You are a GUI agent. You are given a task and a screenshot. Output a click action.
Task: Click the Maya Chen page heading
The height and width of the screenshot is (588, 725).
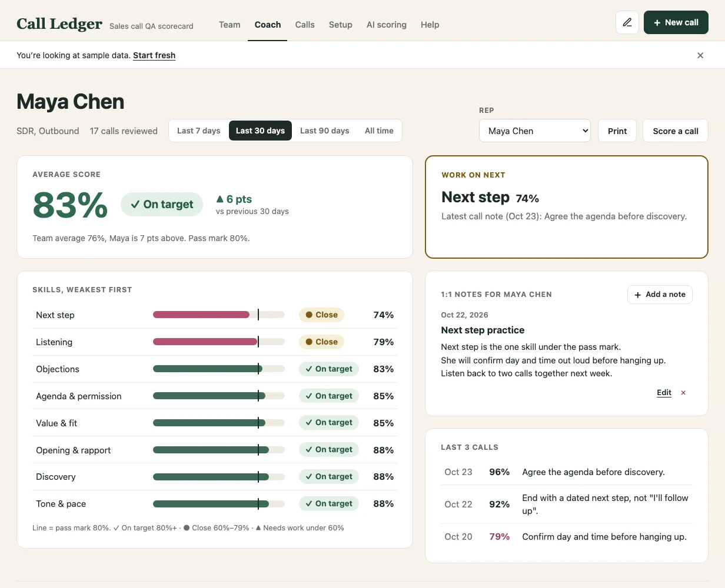[x=71, y=102]
